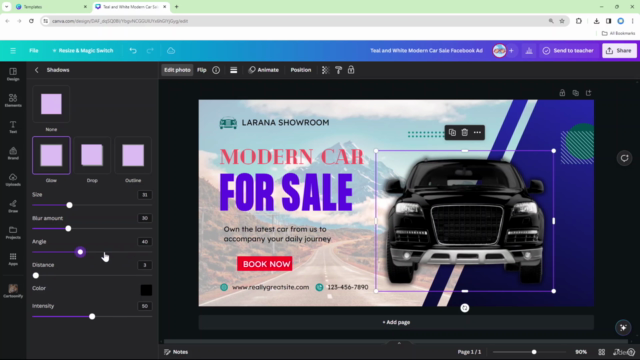Viewport: 640px width, 360px height.
Task: Click the Share button
Action: (619, 51)
